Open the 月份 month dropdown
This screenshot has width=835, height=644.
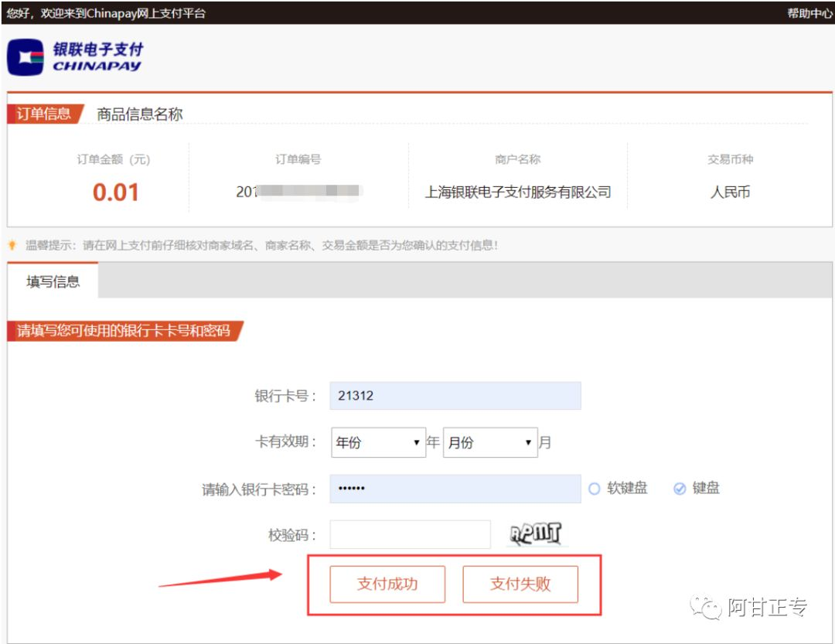pyautogui.click(x=490, y=442)
